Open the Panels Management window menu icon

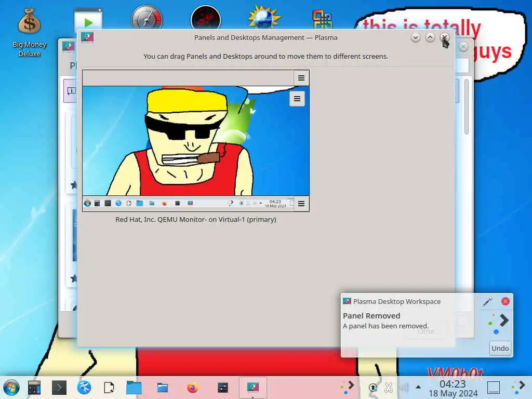[x=87, y=37]
